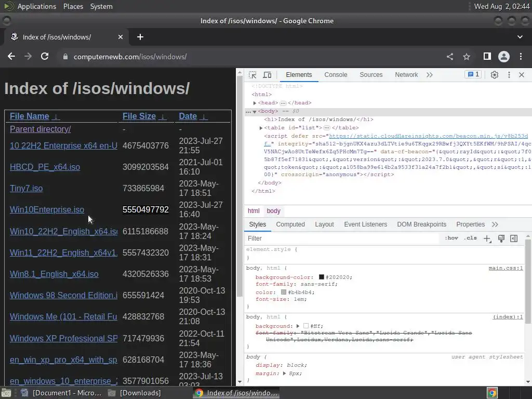Collapse the body element node
The height and width of the screenshot is (399, 532).
(255, 111)
